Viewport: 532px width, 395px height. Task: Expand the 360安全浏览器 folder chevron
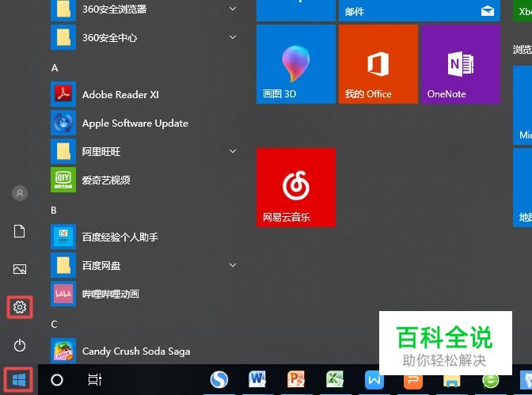(x=233, y=9)
